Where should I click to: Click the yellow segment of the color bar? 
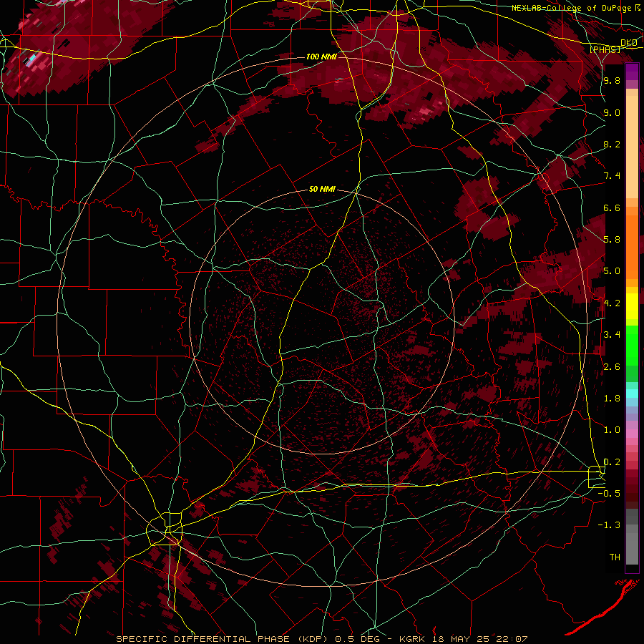coord(632,306)
